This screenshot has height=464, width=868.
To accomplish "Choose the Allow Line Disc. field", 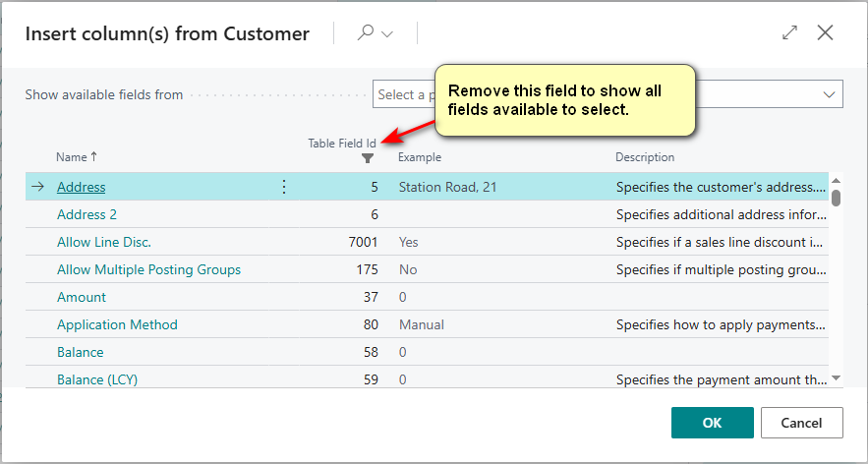I will (104, 242).
